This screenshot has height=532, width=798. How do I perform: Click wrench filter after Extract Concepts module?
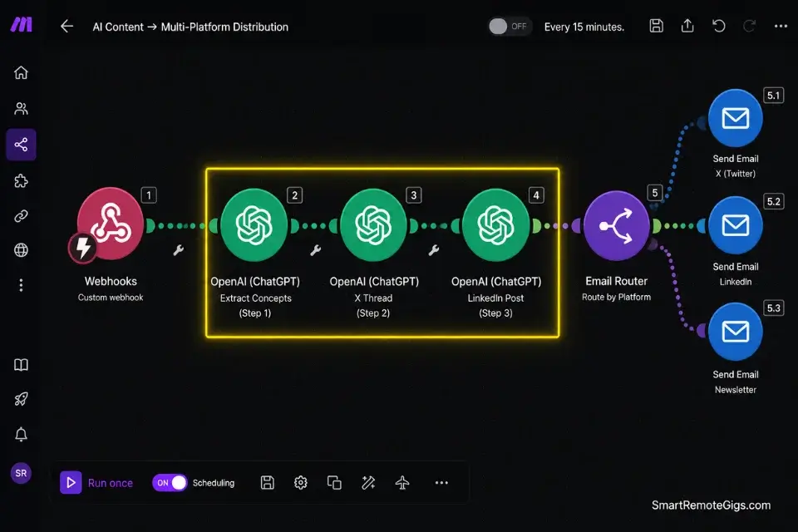click(316, 250)
